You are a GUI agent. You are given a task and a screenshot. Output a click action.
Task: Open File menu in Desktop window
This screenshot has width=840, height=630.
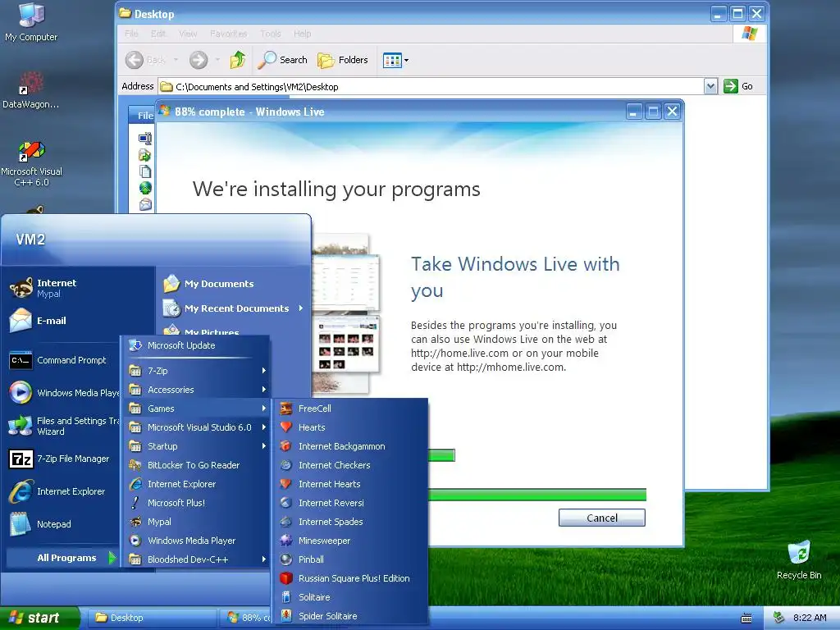coord(131,34)
